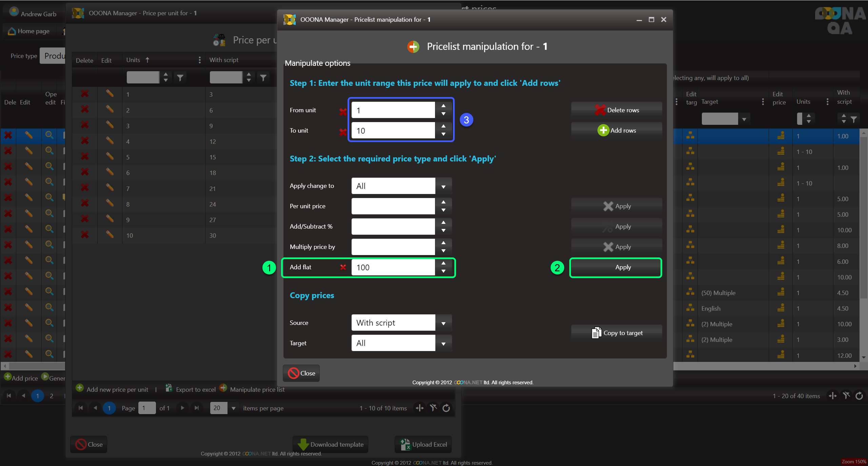Click Apply next to the Add flat field
The height and width of the screenshot is (466, 868).
(616, 267)
